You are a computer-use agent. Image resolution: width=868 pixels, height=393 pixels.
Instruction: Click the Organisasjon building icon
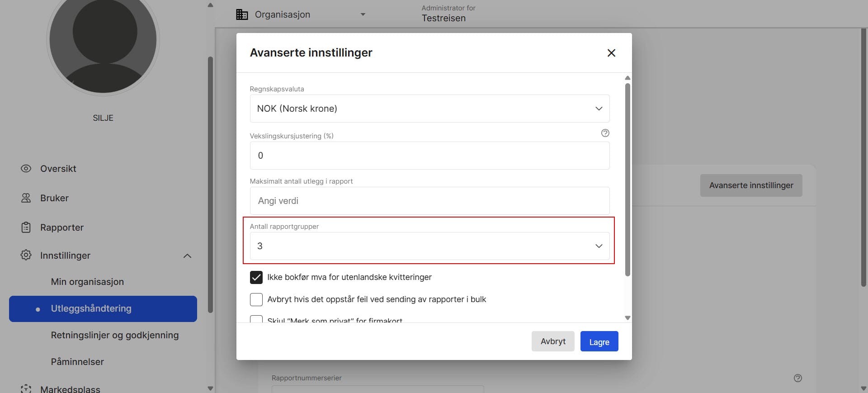(242, 14)
